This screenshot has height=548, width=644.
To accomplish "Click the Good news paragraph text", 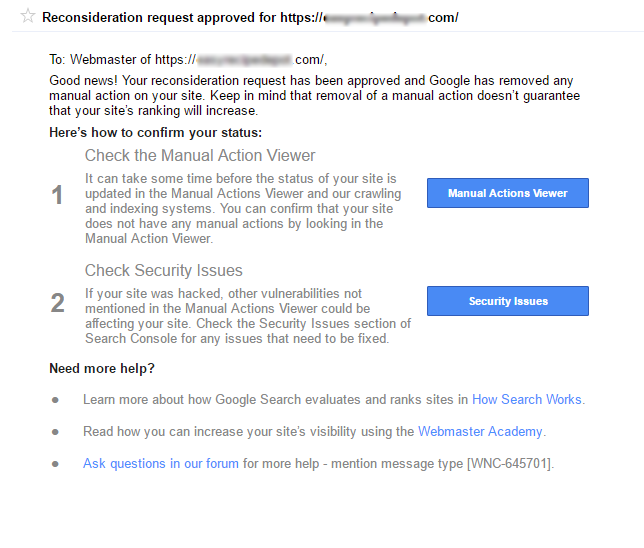I will [x=315, y=96].
